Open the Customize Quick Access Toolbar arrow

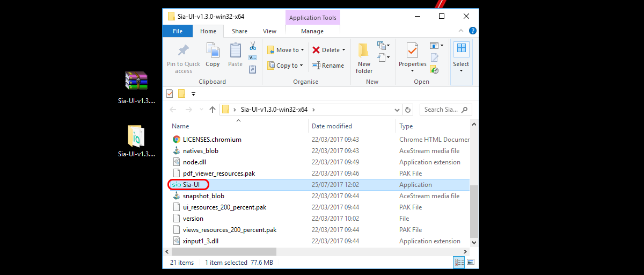193,93
